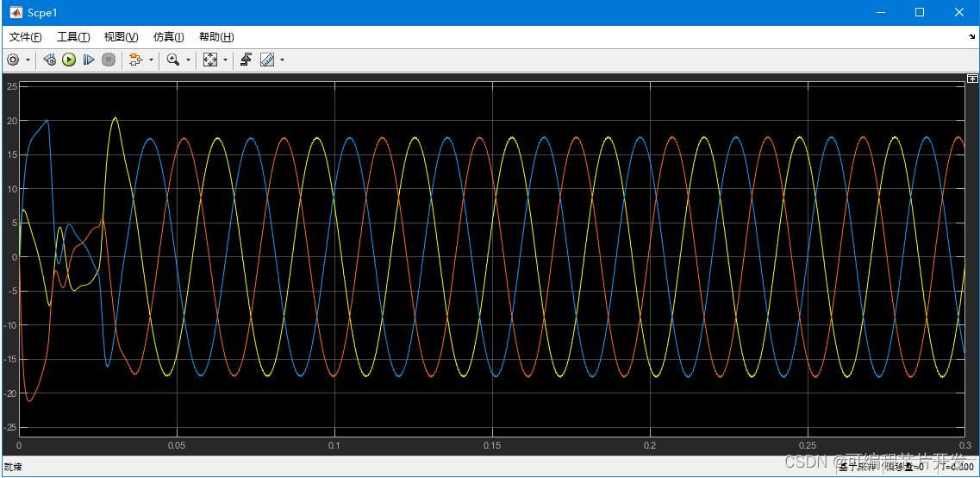The width and height of the screenshot is (980, 478).
Task: Click the 0.15 label on the time axis
Action: (492, 445)
